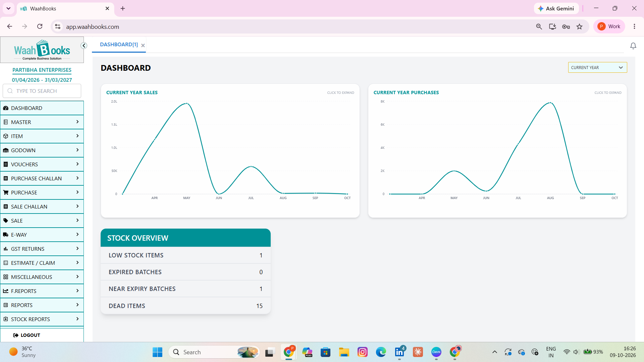Viewport: 644px width, 362px height.
Task: Open the DEAD ITEMS row
Action: tap(185, 306)
